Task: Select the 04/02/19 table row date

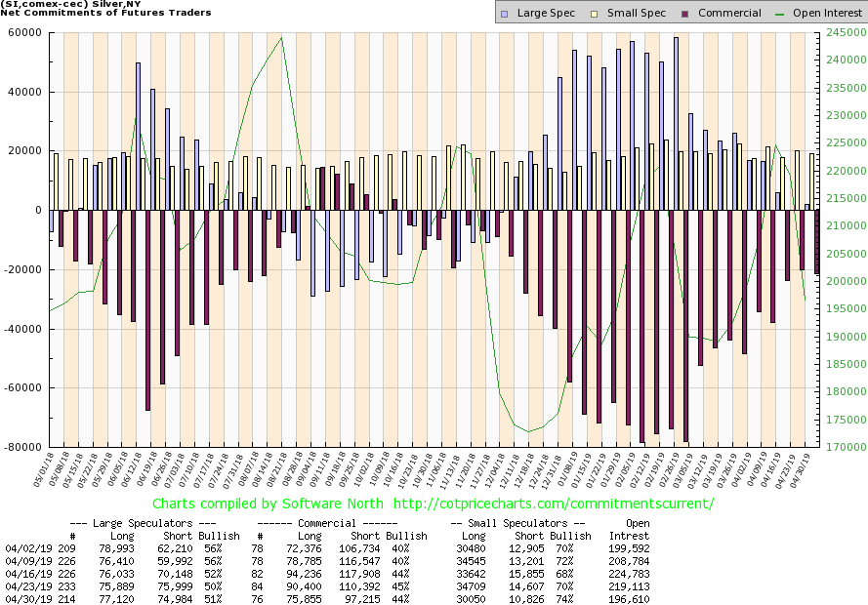Action: [x=25, y=551]
